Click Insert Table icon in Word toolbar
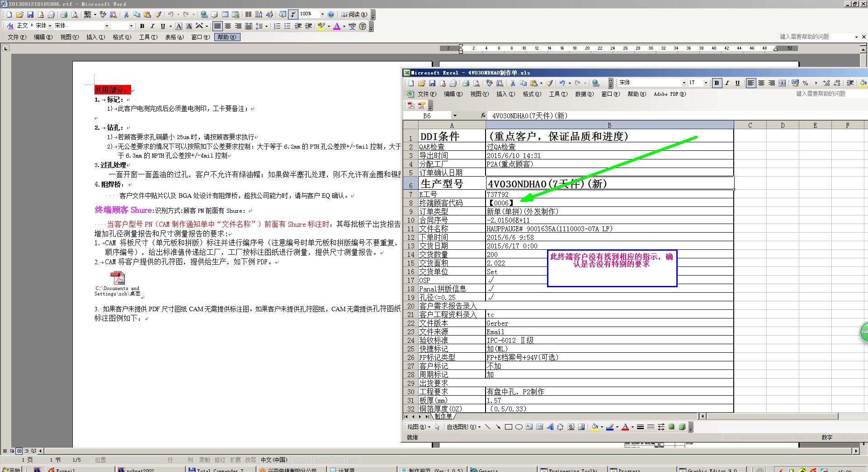Image resolution: width=868 pixels, height=472 pixels. point(225,14)
